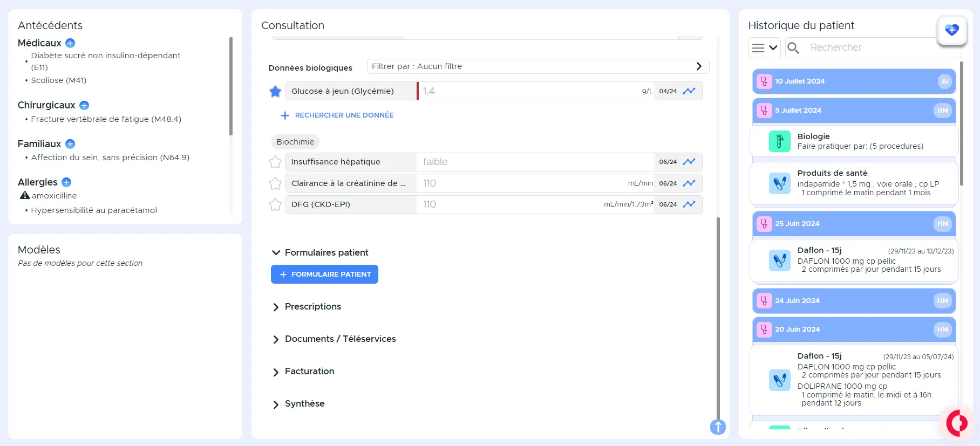Click the Rechercher search field

tap(873, 48)
